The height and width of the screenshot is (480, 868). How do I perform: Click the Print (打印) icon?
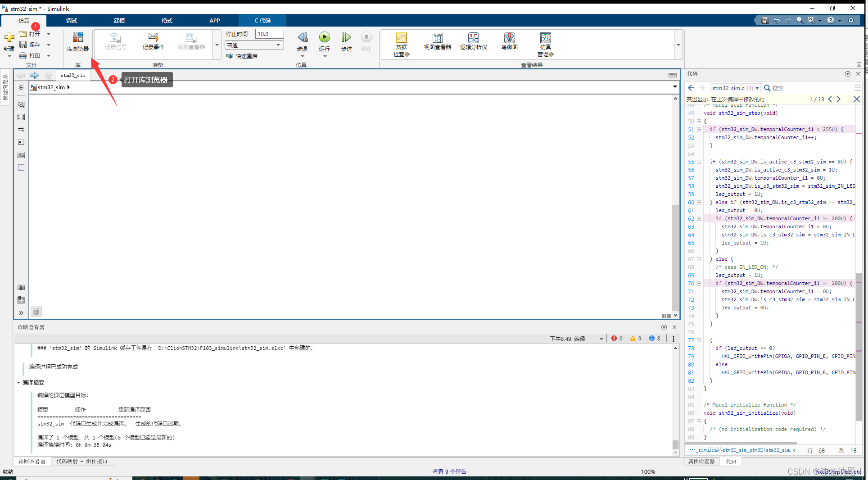pyautogui.click(x=23, y=55)
